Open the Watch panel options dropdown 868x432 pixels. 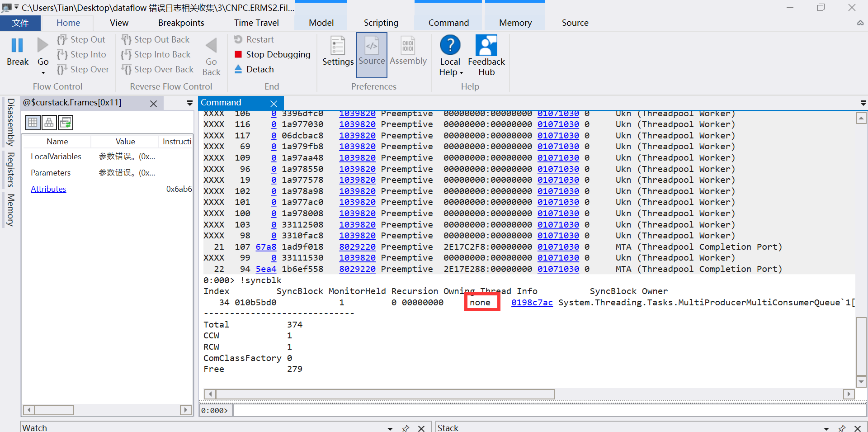tap(390, 428)
